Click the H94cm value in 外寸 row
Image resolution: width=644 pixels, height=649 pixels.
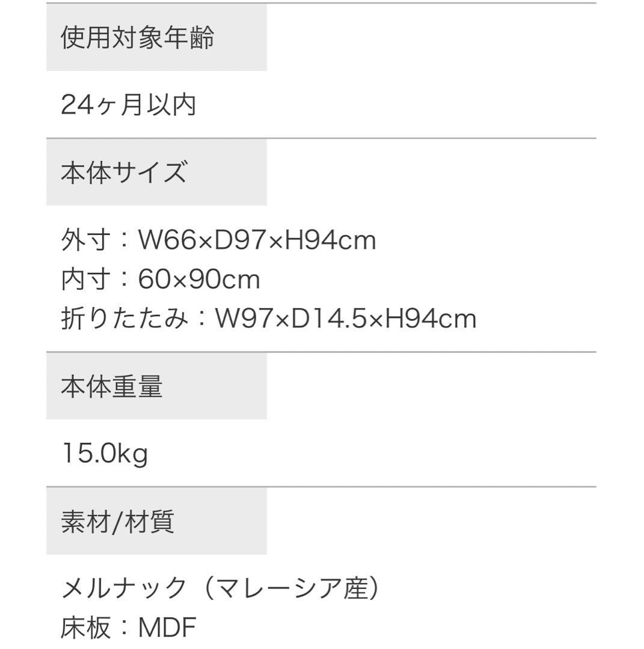331,240
